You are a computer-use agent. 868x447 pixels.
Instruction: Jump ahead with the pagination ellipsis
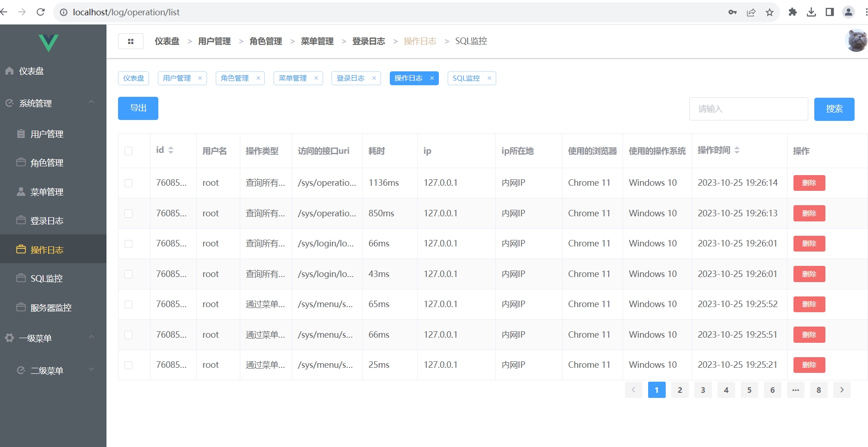pyautogui.click(x=796, y=390)
